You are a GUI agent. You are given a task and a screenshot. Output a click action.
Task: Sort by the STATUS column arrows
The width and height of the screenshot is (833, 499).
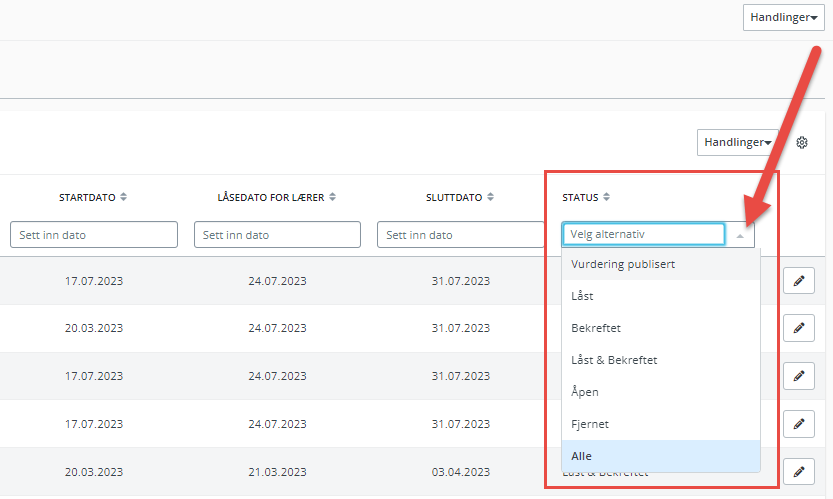pyautogui.click(x=606, y=197)
